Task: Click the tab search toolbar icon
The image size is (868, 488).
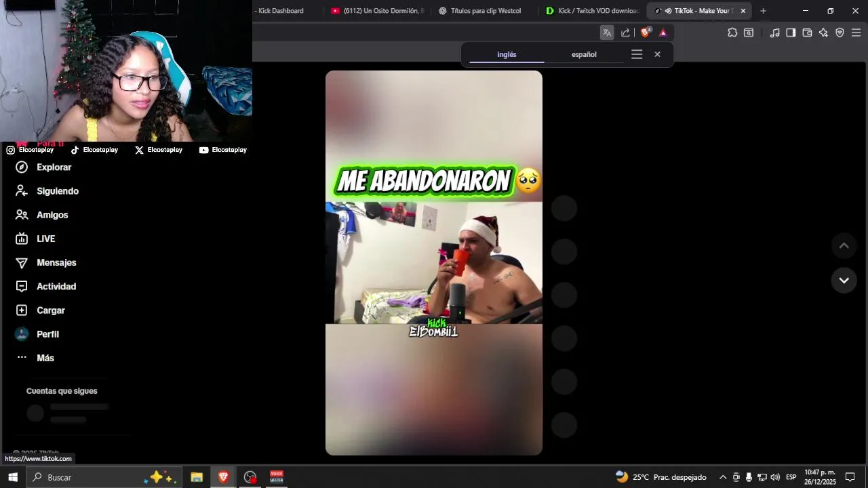Action: click(749, 33)
